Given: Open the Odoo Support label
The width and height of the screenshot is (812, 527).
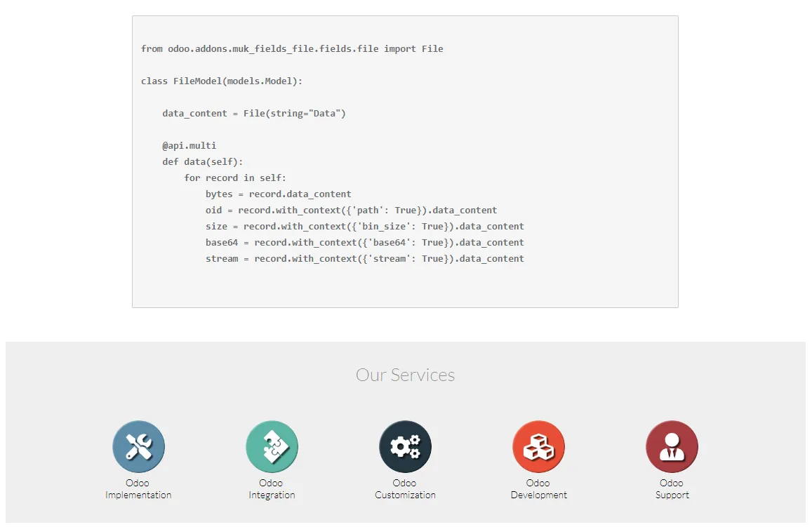Looking at the screenshot, I should 672,488.
